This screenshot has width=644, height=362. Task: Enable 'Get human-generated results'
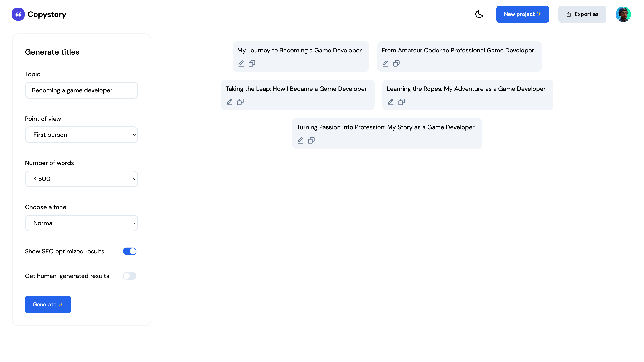[130, 276]
